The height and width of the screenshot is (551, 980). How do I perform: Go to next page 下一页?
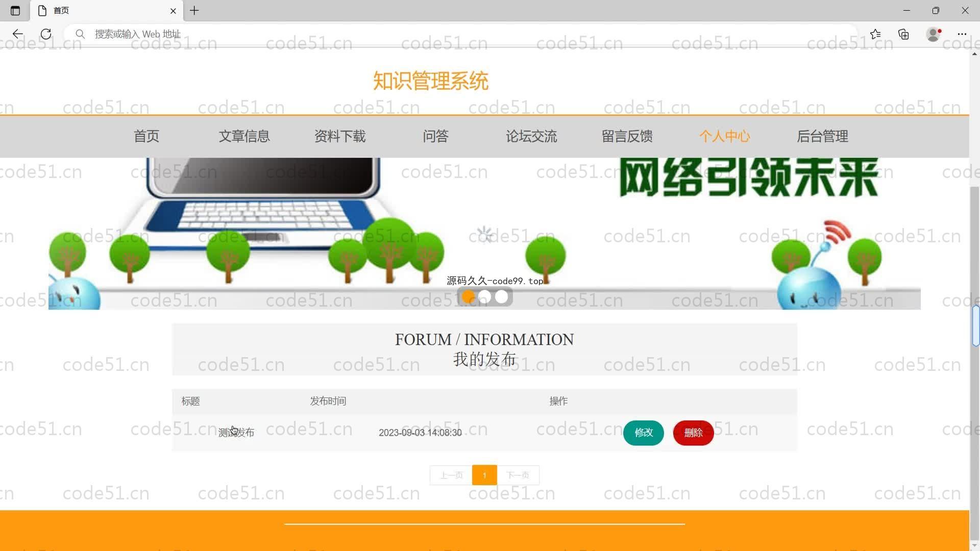[x=518, y=475]
